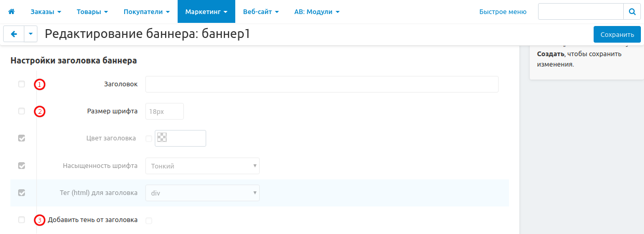
Task: Expand the Веб-сайт menu
Action: click(261, 11)
